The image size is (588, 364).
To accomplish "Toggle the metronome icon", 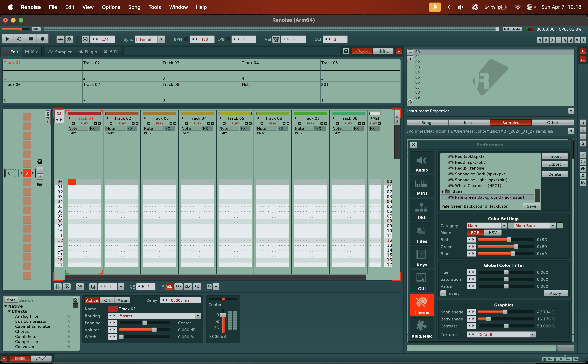I will coord(69,39).
